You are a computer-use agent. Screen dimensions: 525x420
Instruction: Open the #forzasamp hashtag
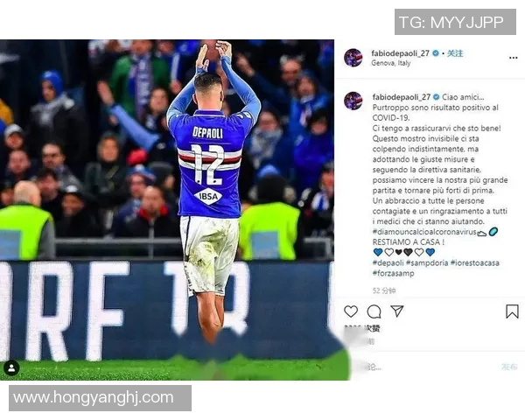[394, 273]
